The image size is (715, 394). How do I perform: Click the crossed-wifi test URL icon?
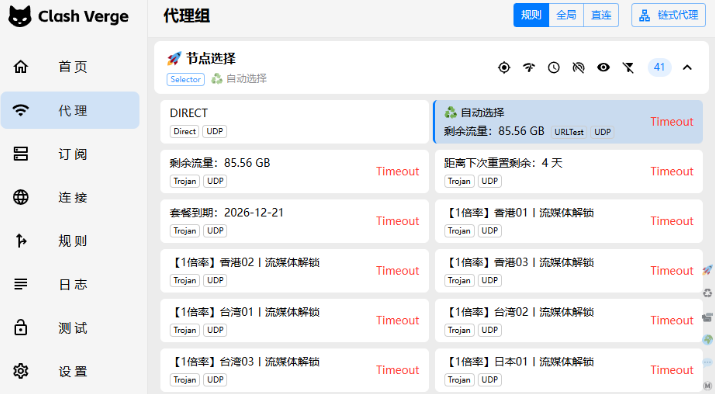[579, 67]
